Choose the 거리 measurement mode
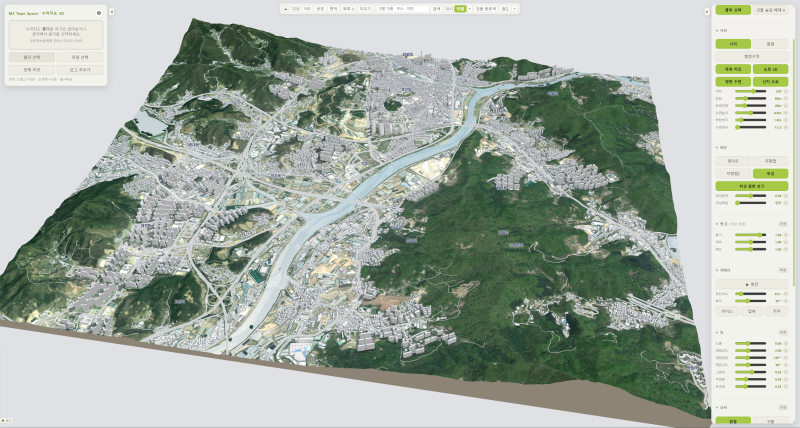The height and width of the screenshot is (428, 800). [307, 9]
